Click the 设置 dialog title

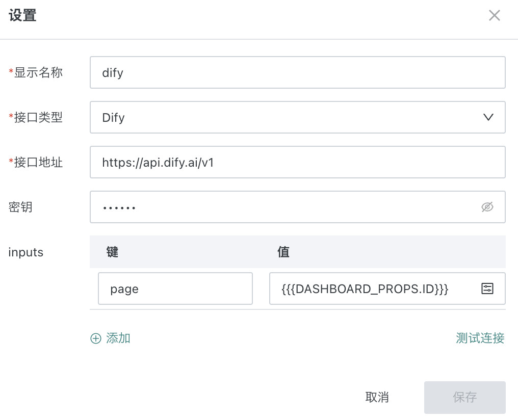click(x=22, y=16)
